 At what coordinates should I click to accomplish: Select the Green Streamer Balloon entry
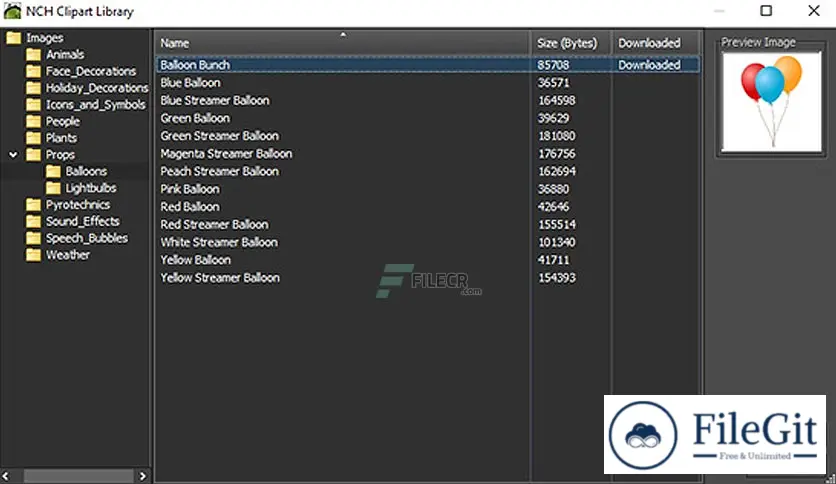point(220,136)
